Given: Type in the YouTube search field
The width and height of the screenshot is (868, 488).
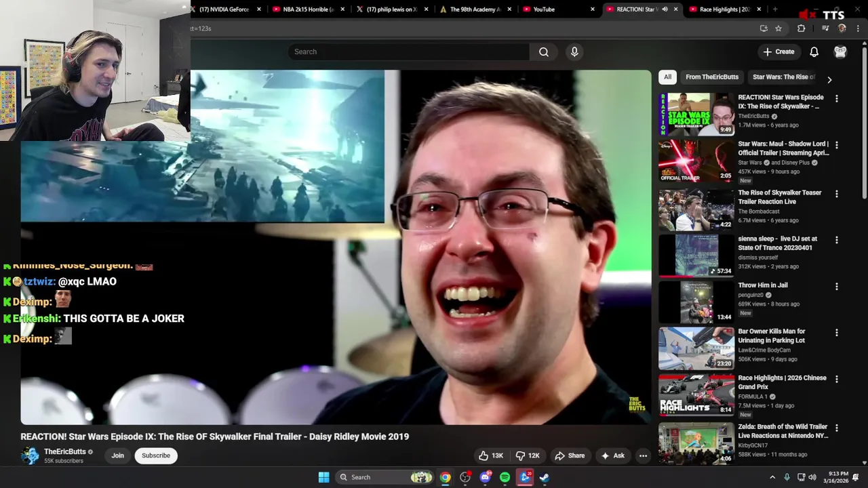Looking at the screenshot, I should pyautogui.click(x=409, y=52).
